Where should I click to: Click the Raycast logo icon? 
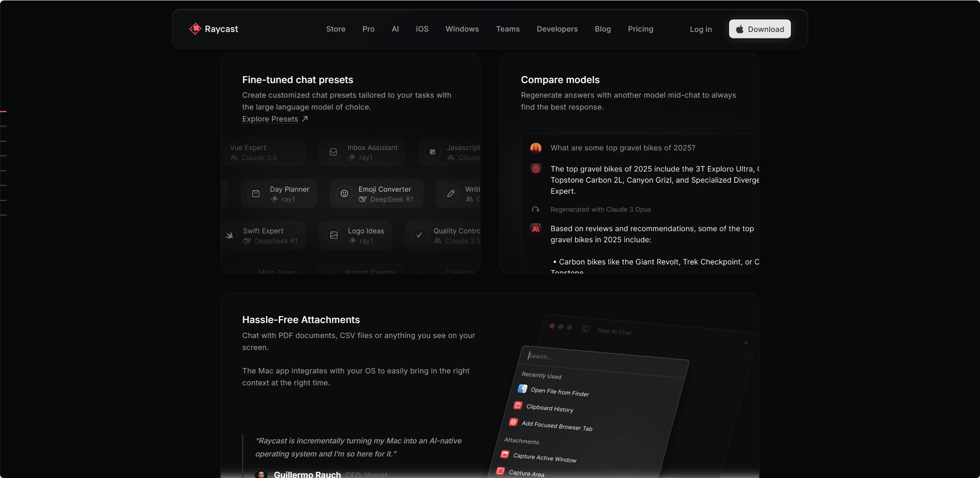pos(195,29)
